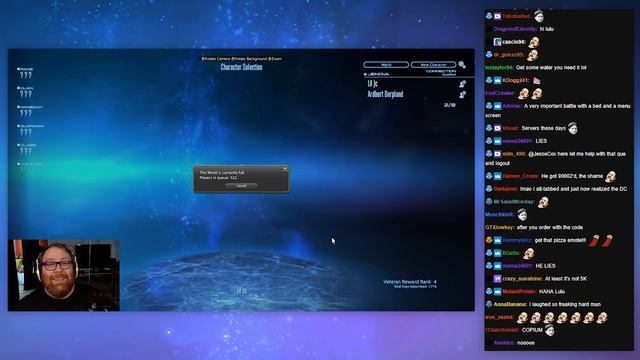This screenshot has width=640, height=360.
Task: Click the crown badge in 'HAHA Lulu' row
Action: coord(497,291)
